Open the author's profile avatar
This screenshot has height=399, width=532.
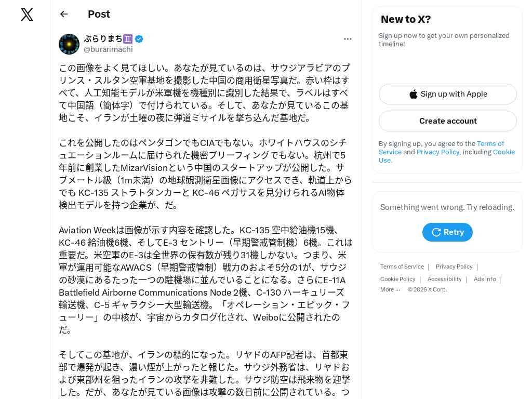(x=69, y=44)
